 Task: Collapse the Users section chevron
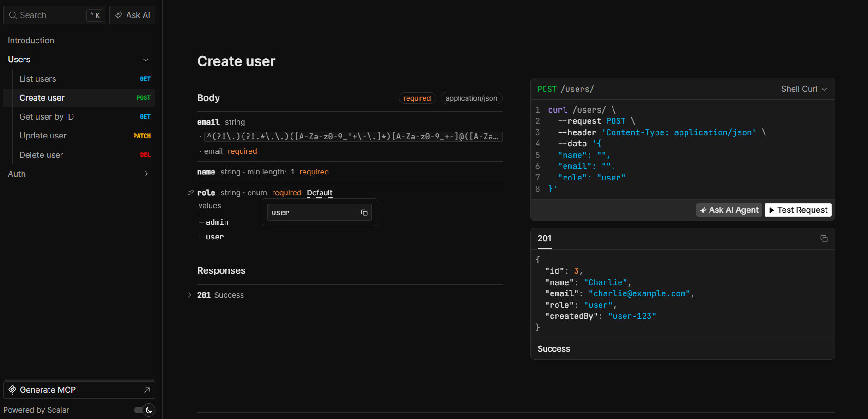coord(146,60)
